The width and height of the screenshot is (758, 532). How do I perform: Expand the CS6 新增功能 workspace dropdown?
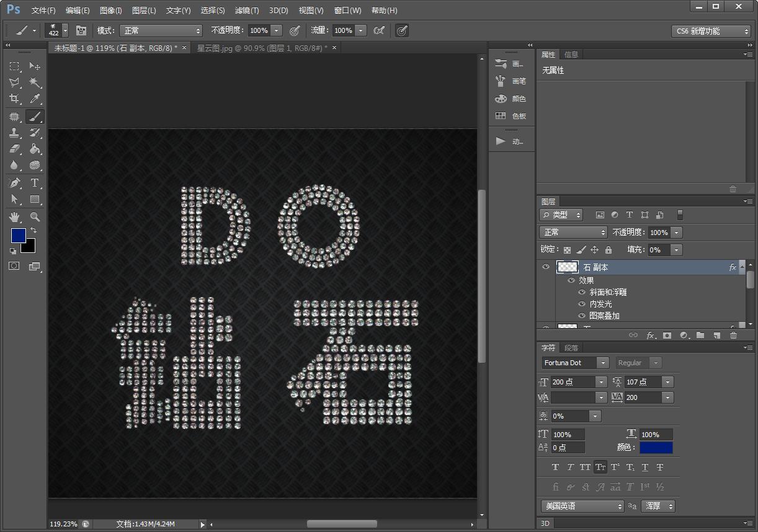[711, 31]
